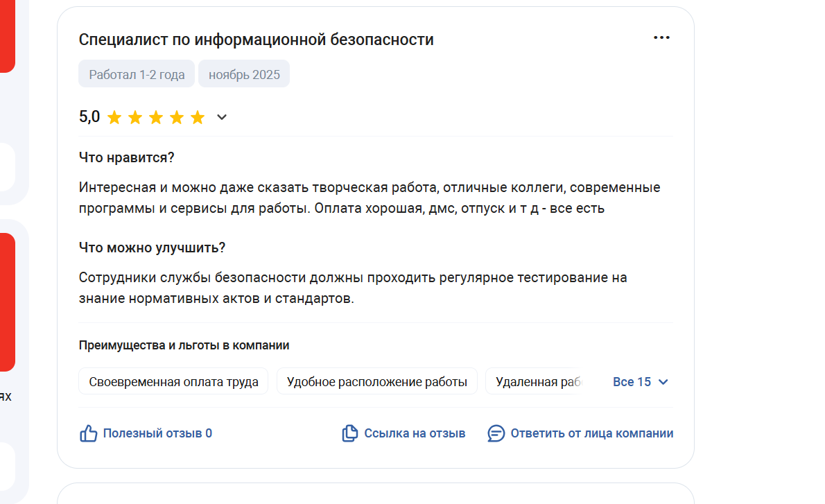The image size is (825, 504).
Task: Click the 5,0 rating score
Action: point(89,117)
